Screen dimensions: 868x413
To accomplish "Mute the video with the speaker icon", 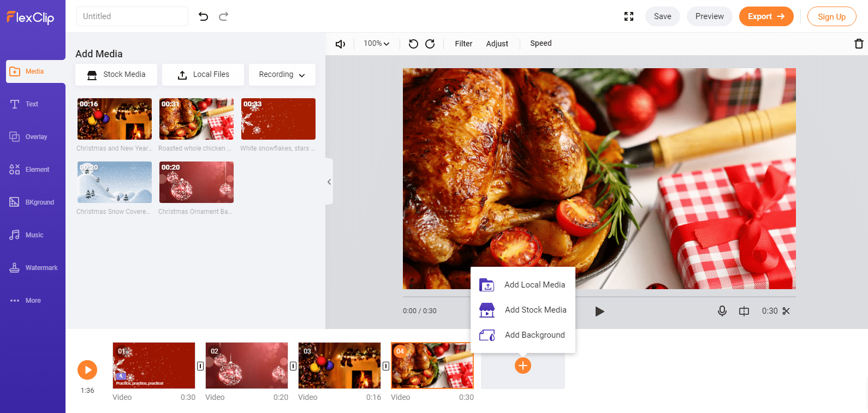I will point(340,44).
